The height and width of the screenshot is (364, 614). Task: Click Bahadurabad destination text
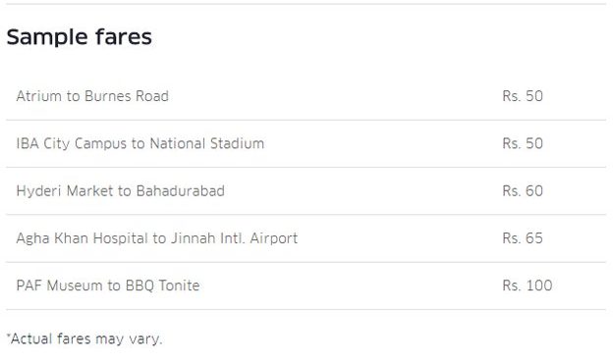[181, 191]
